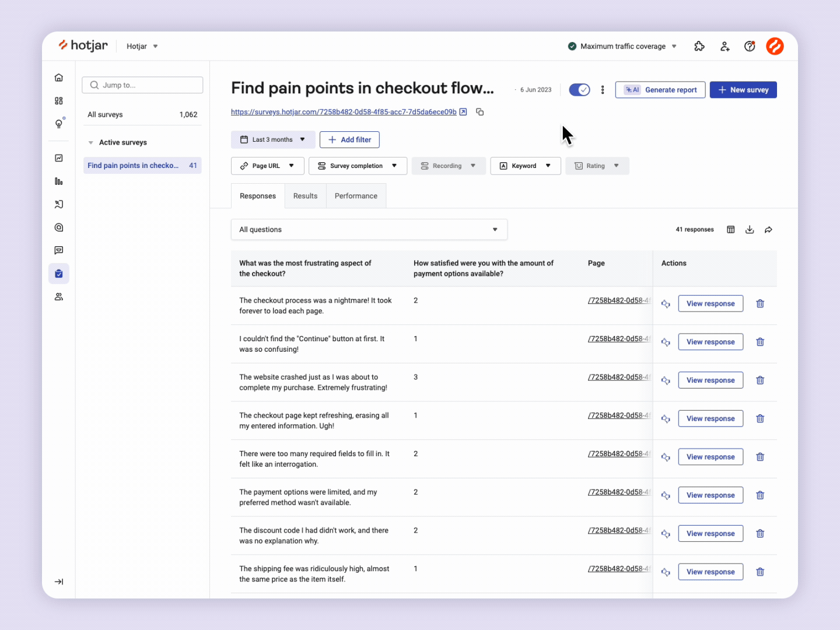Image resolution: width=840 pixels, height=630 pixels.
Task: View response for discount code didn't work
Action: pos(710,534)
